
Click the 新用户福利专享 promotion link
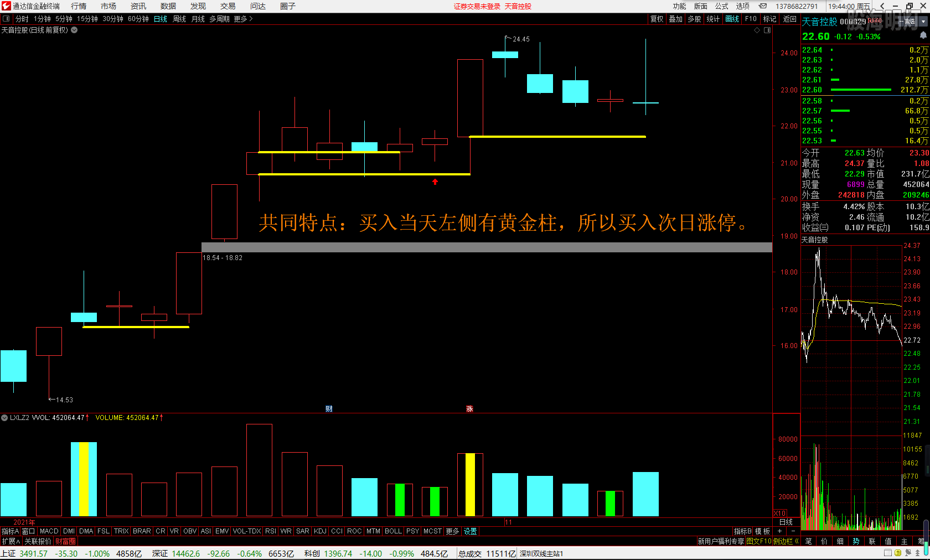point(721,541)
